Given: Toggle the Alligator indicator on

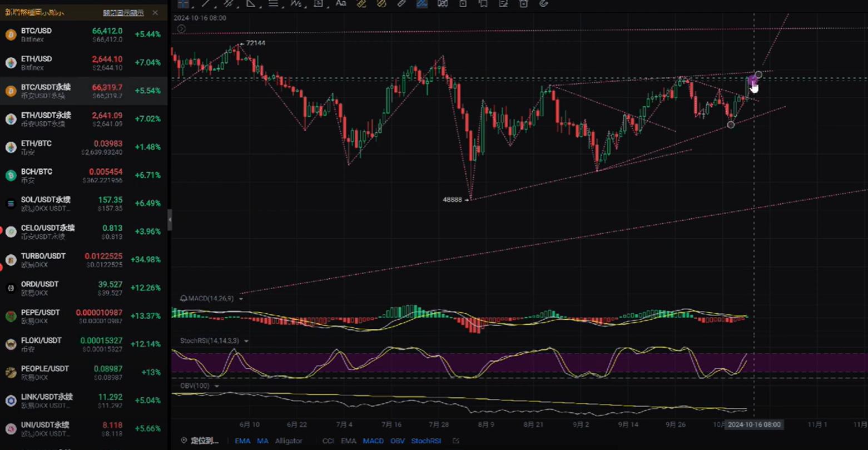Looking at the screenshot, I should click(x=289, y=441).
